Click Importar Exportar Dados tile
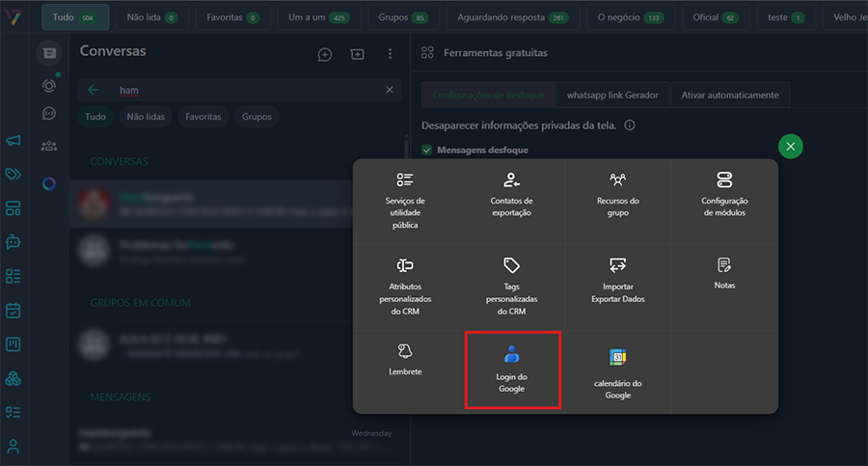 click(617, 280)
